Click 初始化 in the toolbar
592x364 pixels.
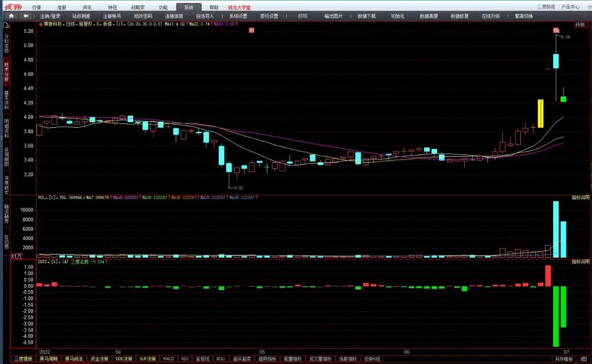tap(397, 16)
